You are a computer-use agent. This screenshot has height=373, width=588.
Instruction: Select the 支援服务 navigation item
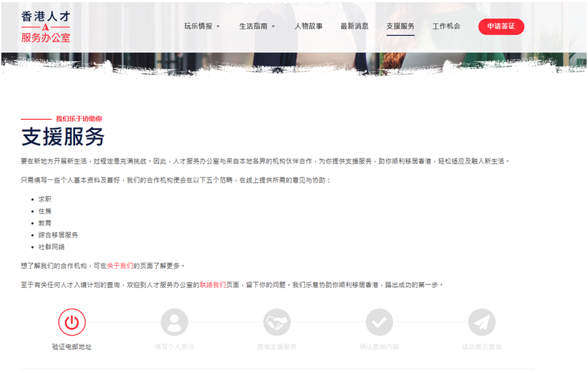401,26
